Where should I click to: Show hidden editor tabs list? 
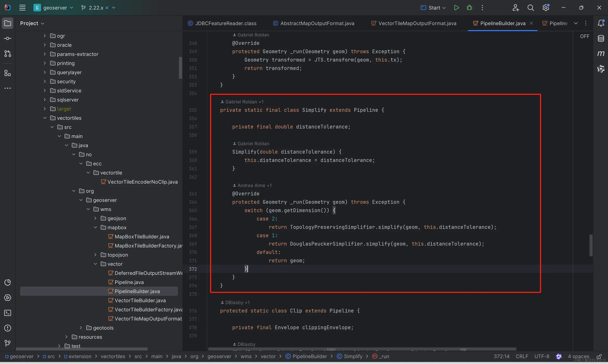(x=576, y=23)
